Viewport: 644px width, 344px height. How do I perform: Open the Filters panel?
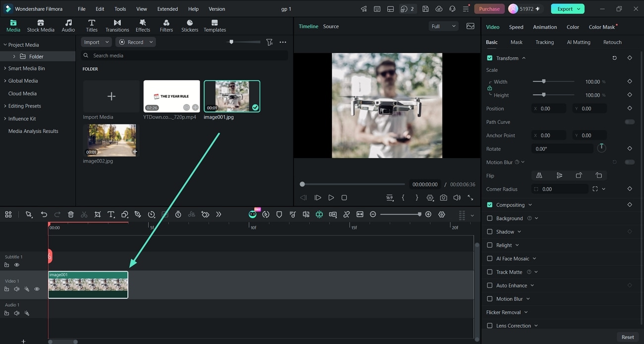[x=166, y=26]
